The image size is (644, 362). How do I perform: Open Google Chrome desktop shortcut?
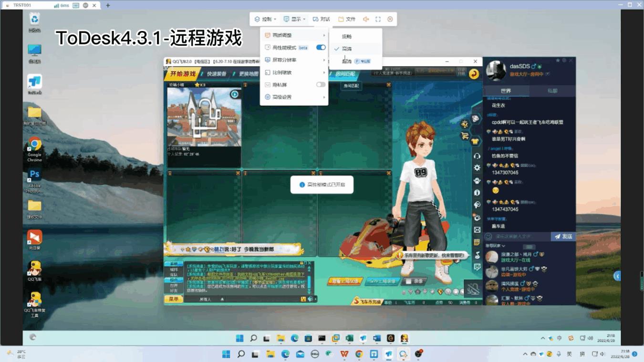(34, 149)
